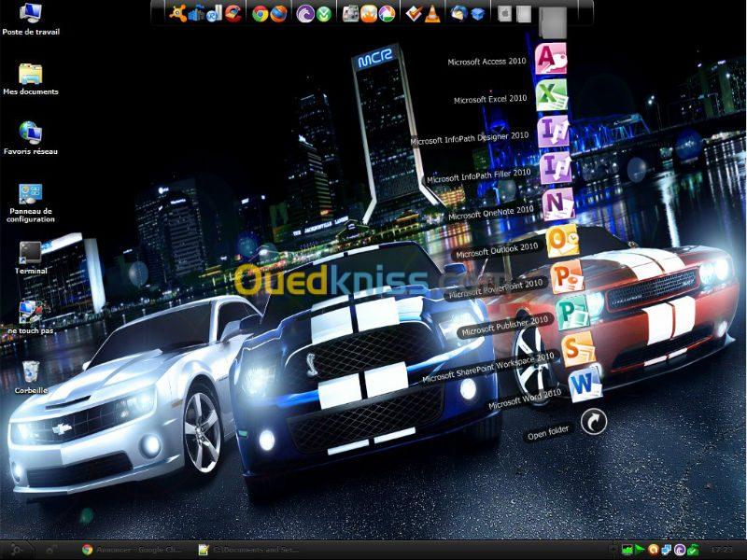Collapse the gray folder stack in dock
This screenshot has height=560, width=747.
(x=553, y=21)
